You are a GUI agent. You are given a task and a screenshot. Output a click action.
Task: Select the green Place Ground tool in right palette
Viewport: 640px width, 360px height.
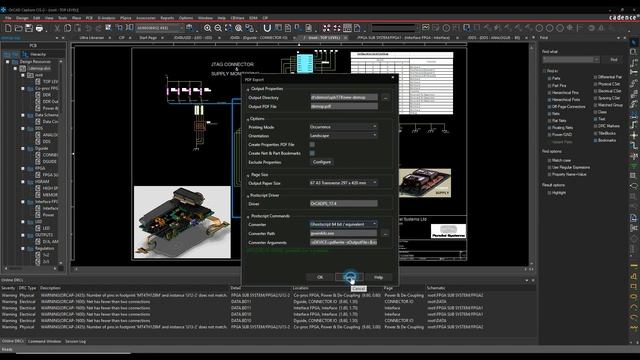[634, 166]
